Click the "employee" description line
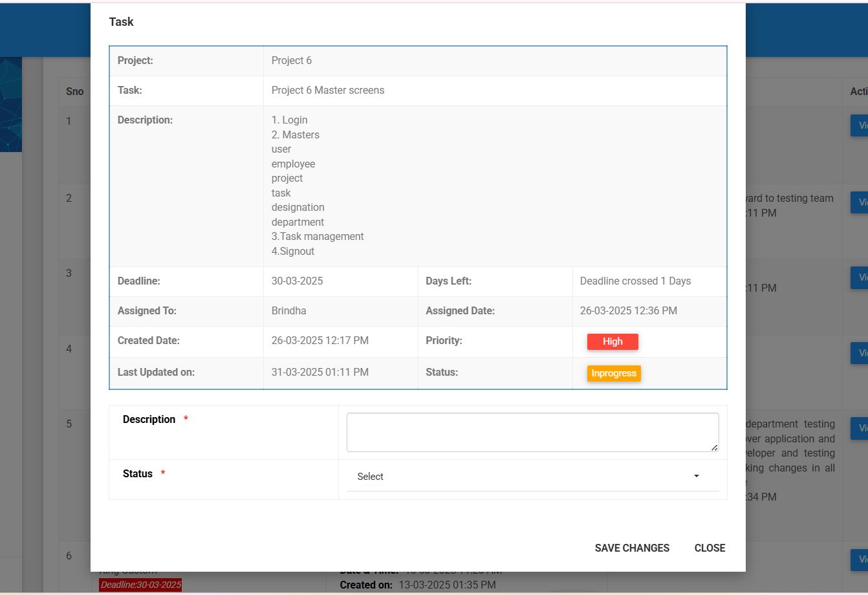868x595 pixels. click(x=294, y=164)
